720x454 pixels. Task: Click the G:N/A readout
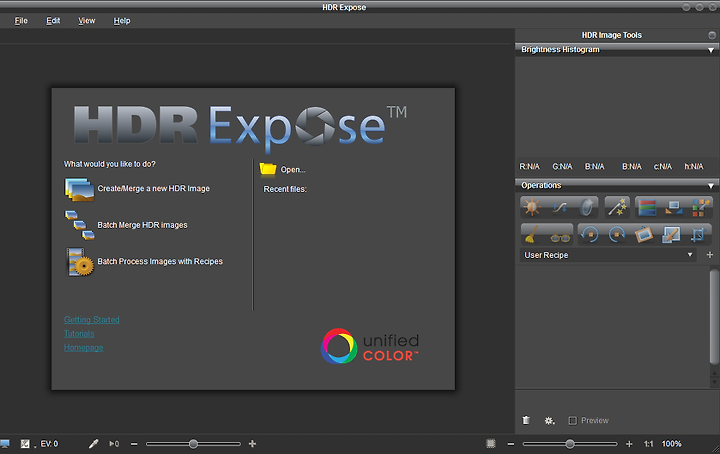pyautogui.click(x=562, y=166)
